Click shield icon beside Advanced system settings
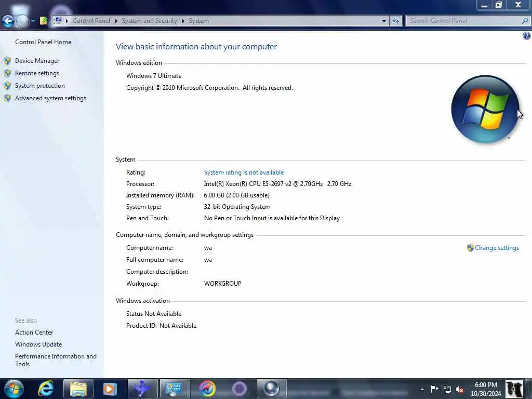Viewport: 532px width, 399px height. click(x=7, y=98)
